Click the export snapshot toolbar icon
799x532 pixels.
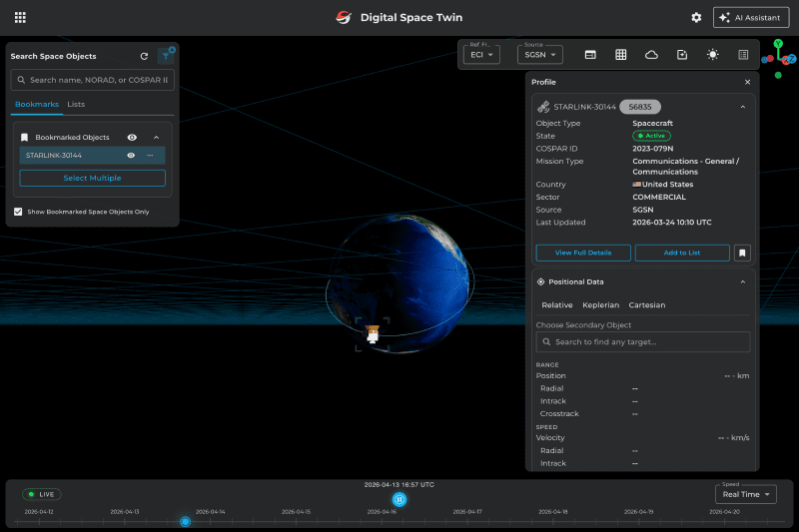click(682, 55)
